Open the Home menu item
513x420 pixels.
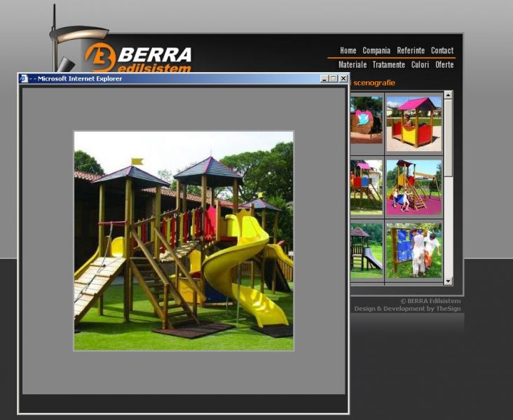[348, 50]
